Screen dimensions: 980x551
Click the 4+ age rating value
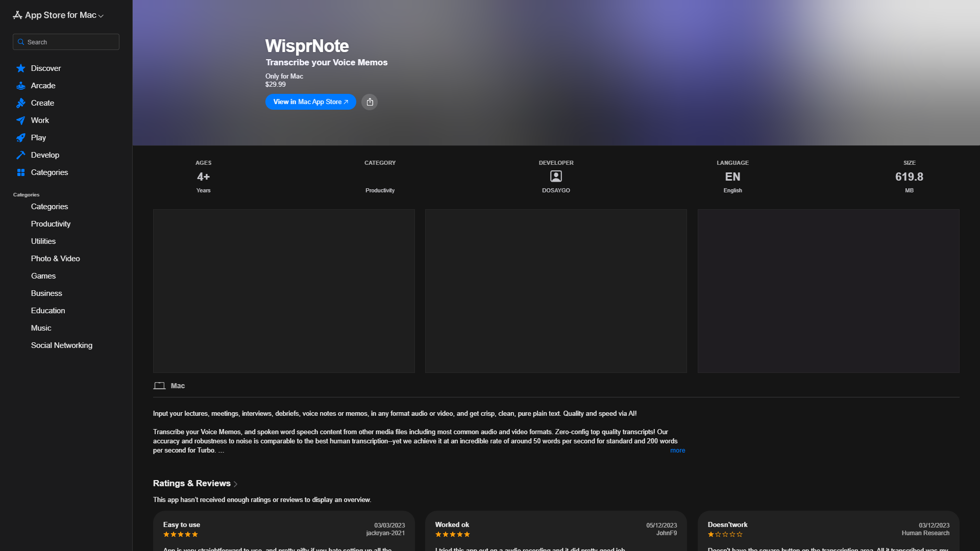pos(203,177)
